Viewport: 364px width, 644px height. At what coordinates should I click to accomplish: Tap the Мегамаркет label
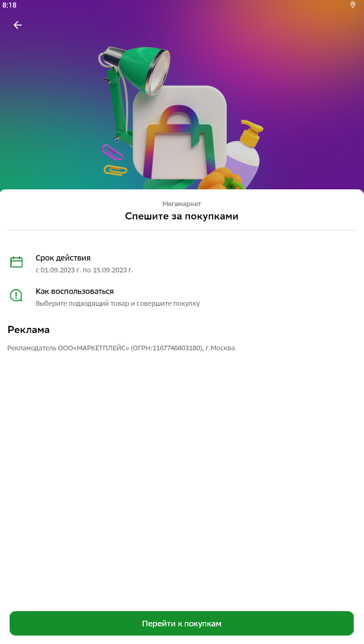(182, 204)
